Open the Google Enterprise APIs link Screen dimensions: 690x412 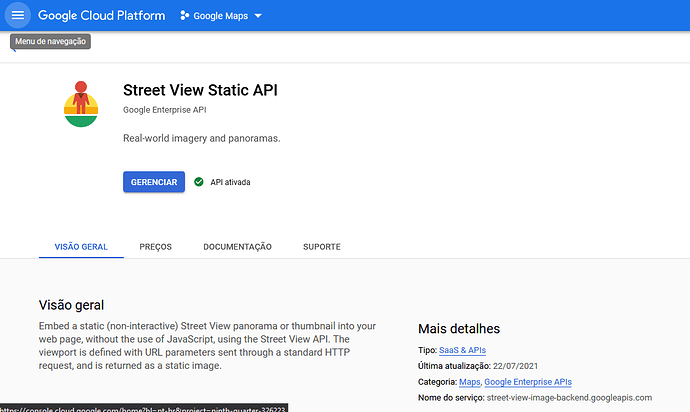tap(528, 382)
